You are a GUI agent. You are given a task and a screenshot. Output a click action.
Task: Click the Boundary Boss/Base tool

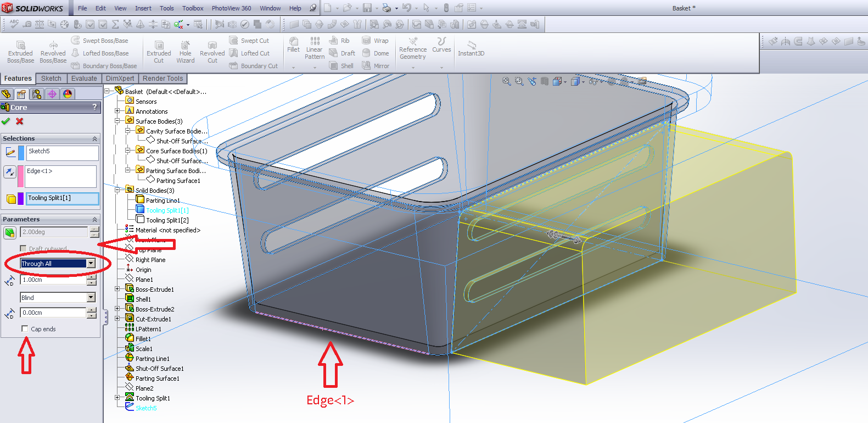104,66
